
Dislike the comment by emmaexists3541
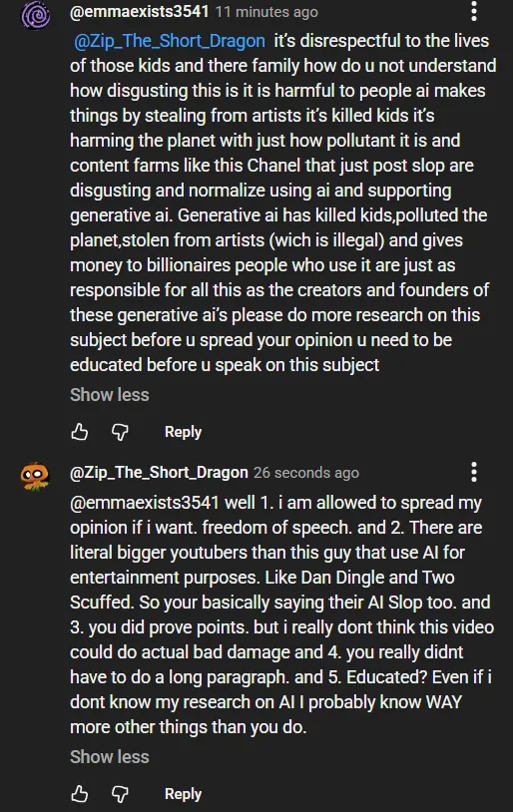120,431
